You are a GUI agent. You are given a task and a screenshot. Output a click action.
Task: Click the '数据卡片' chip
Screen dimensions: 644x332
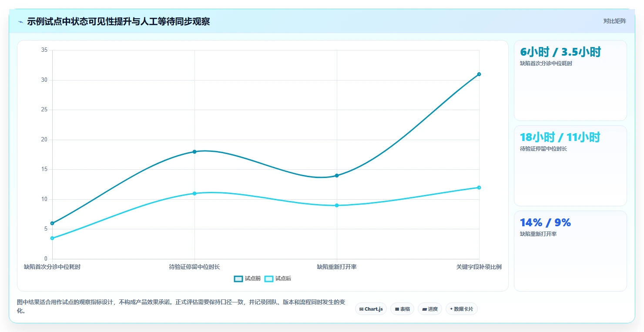tap(462, 309)
